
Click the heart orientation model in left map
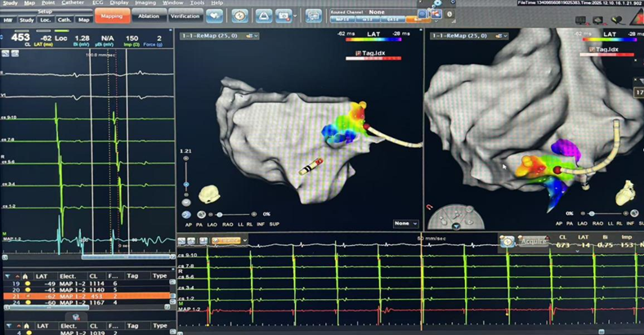point(209,194)
